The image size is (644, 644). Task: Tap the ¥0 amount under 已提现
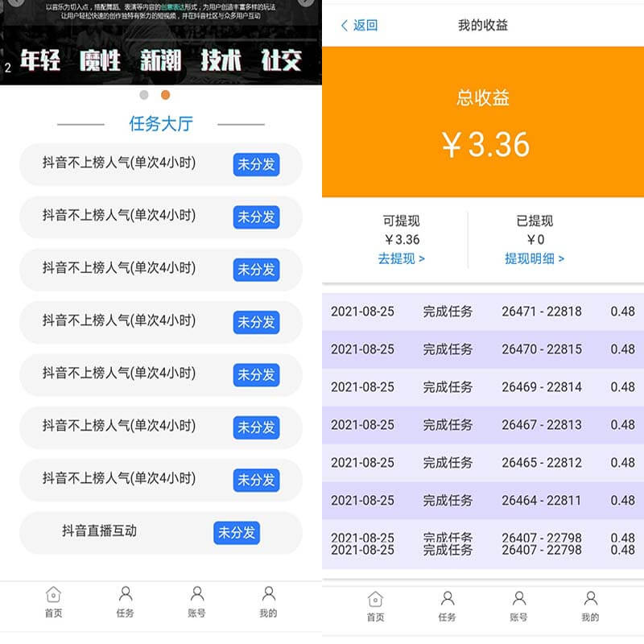point(535,239)
